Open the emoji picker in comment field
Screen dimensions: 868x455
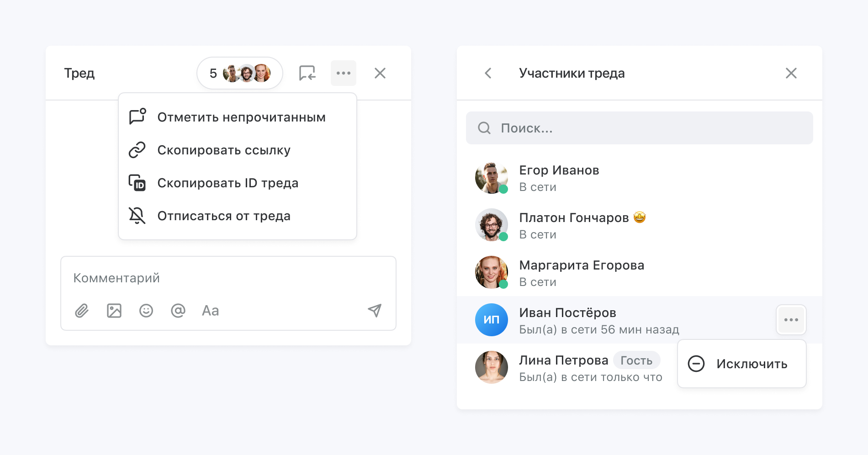coord(146,311)
